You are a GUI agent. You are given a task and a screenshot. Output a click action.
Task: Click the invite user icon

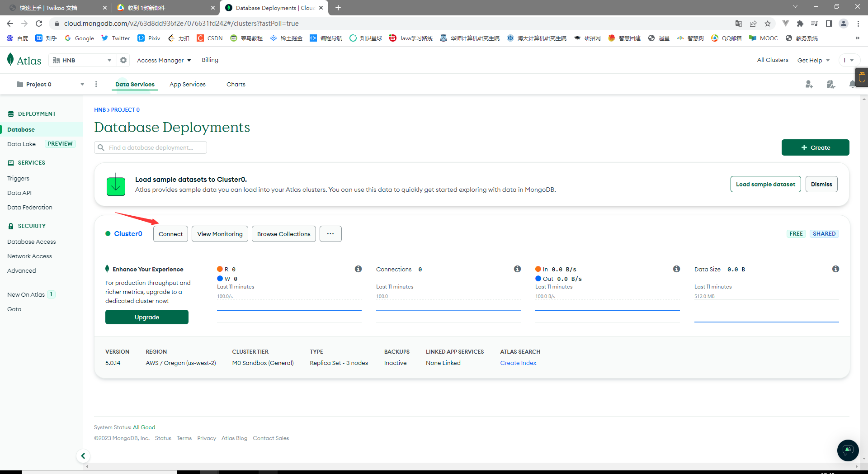tap(809, 84)
